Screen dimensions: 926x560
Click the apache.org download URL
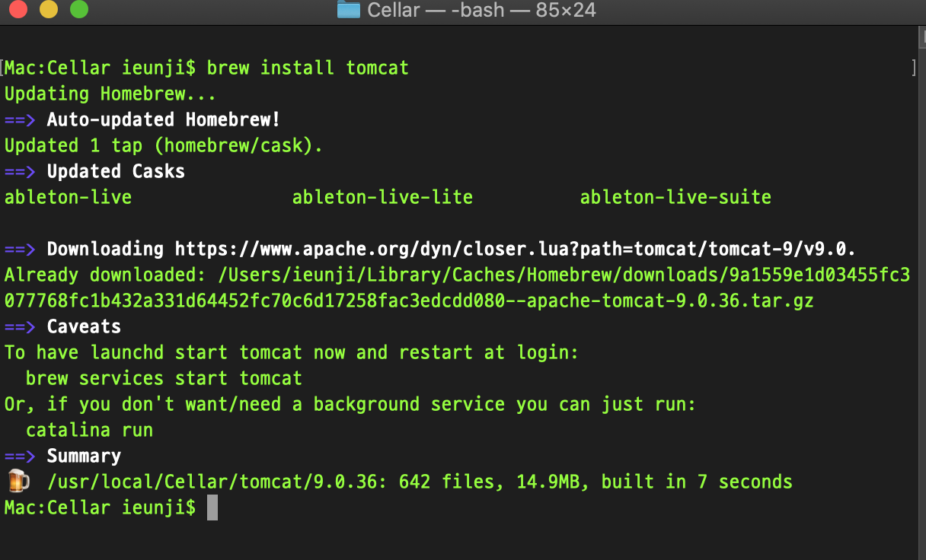pos(516,249)
